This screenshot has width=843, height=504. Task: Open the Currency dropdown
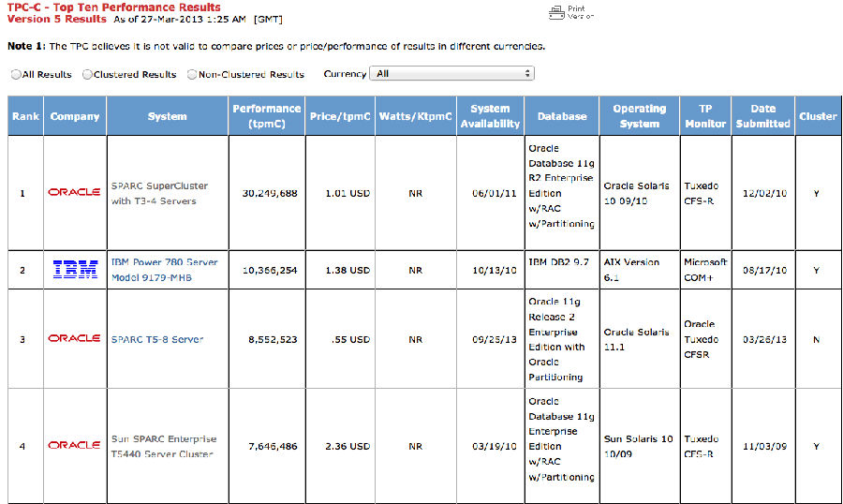pyautogui.click(x=451, y=73)
